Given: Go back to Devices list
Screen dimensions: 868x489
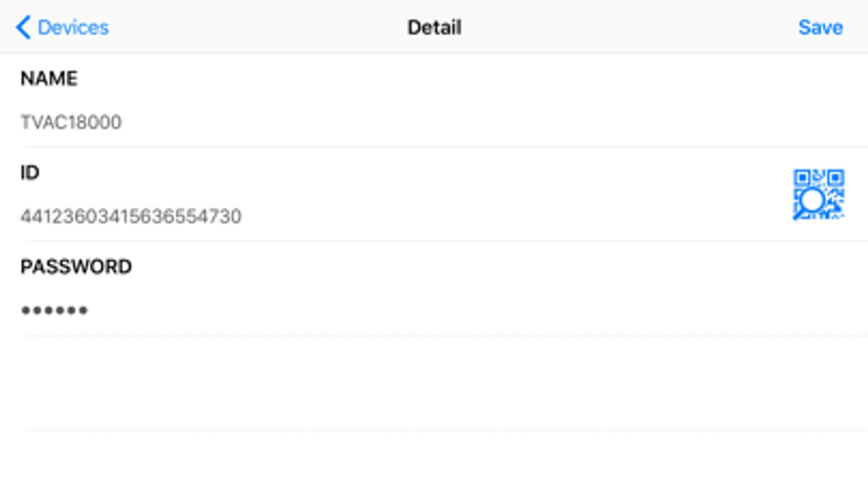Looking at the screenshot, I should coord(73,27).
